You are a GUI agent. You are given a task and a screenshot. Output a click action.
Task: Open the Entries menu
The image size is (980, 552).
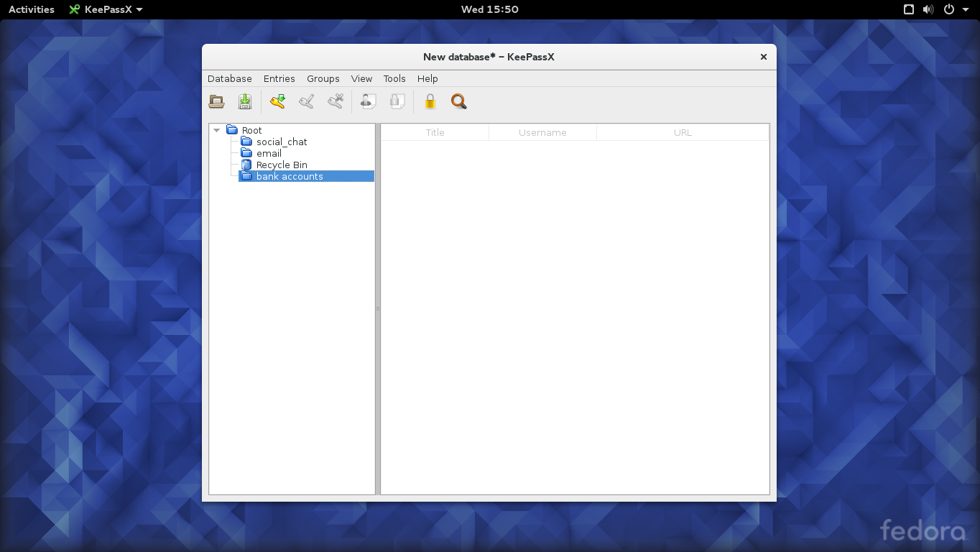coord(279,79)
